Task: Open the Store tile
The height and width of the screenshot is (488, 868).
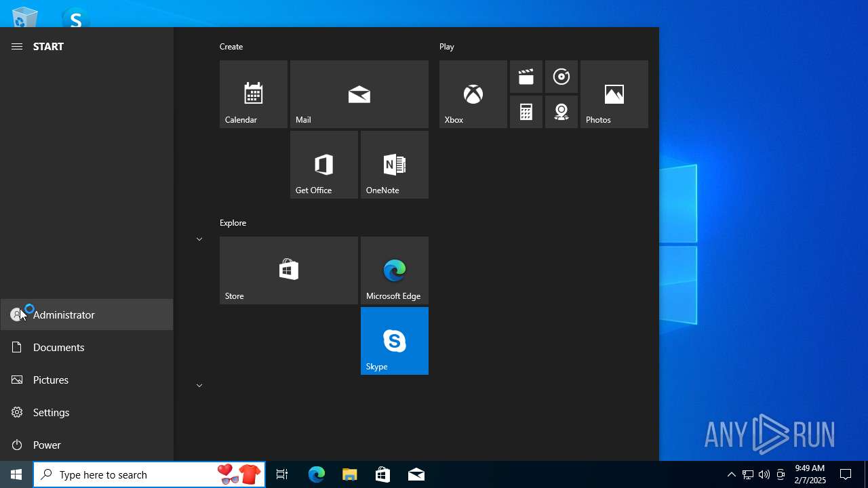Action: (x=289, y=270)
